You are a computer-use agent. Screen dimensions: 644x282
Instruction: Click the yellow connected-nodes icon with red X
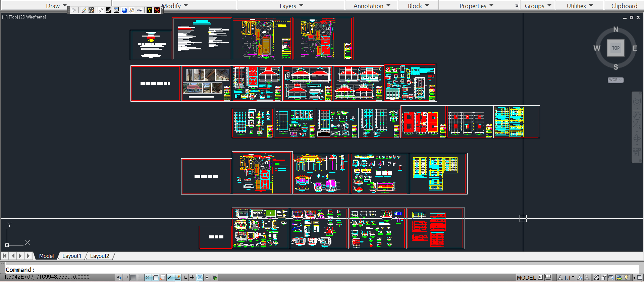[157, 10]
